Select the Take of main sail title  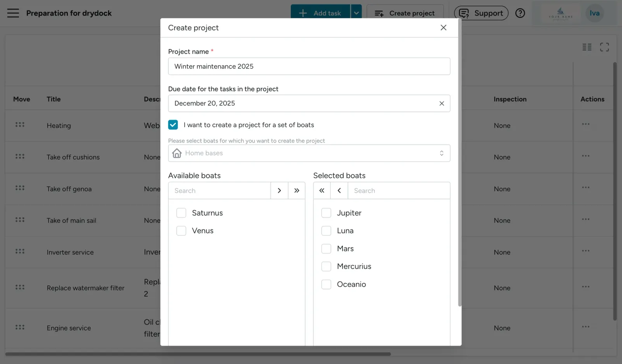pos(72,220)
